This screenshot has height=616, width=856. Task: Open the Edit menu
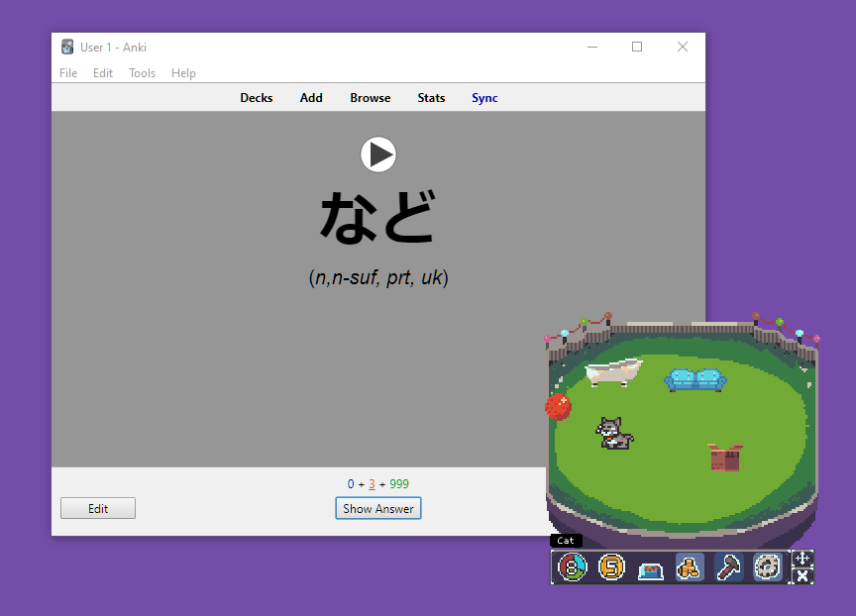click(x=103, y=73)
